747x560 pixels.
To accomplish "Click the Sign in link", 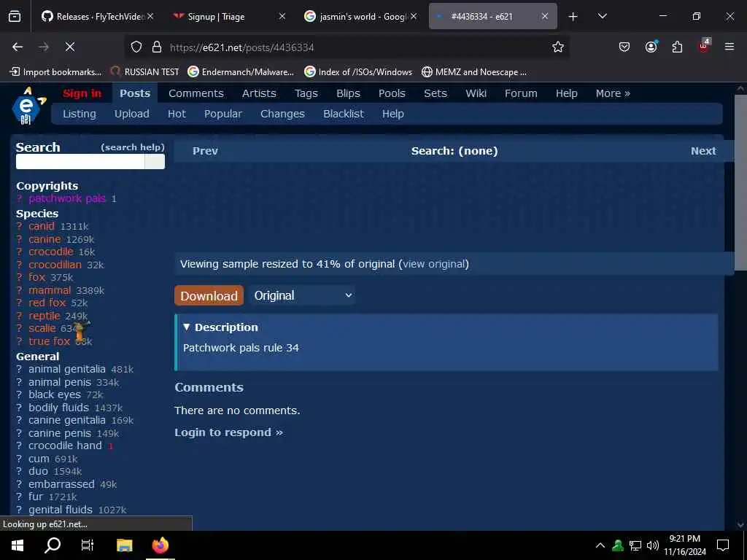I will point(82,93).
